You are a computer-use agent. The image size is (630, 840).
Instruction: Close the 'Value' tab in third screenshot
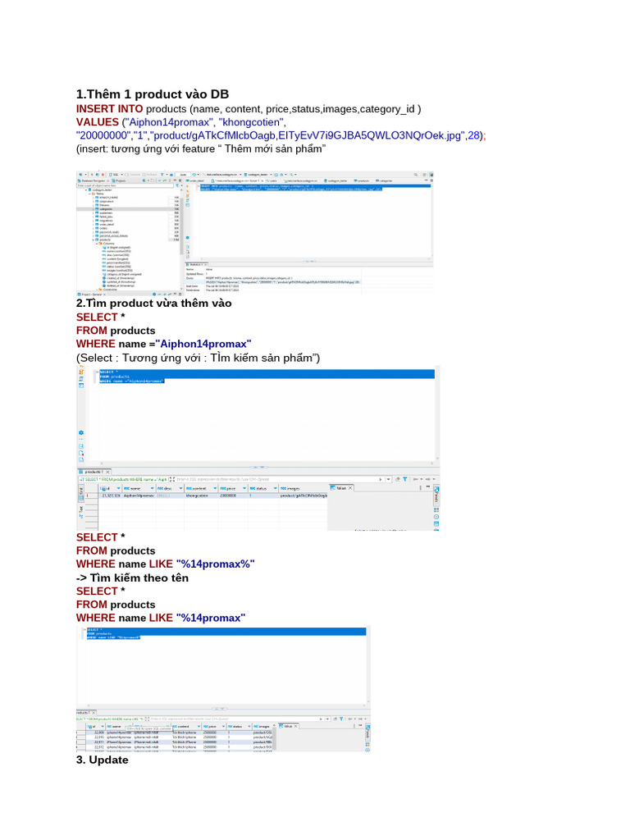(x=295, y=726)
